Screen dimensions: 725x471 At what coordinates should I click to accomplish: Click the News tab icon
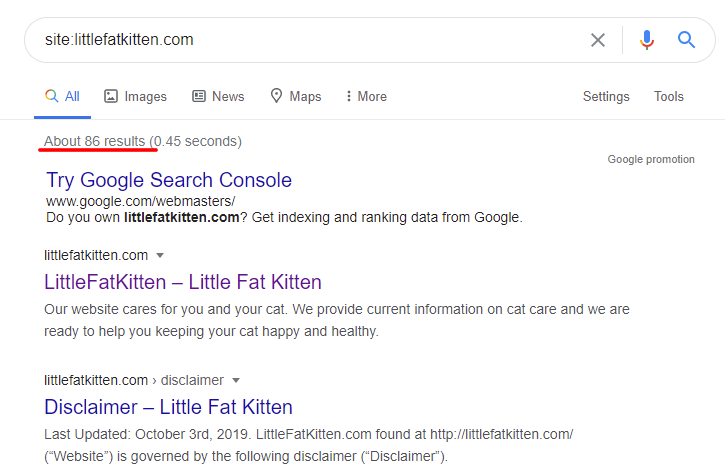click(x=199, y=97)
